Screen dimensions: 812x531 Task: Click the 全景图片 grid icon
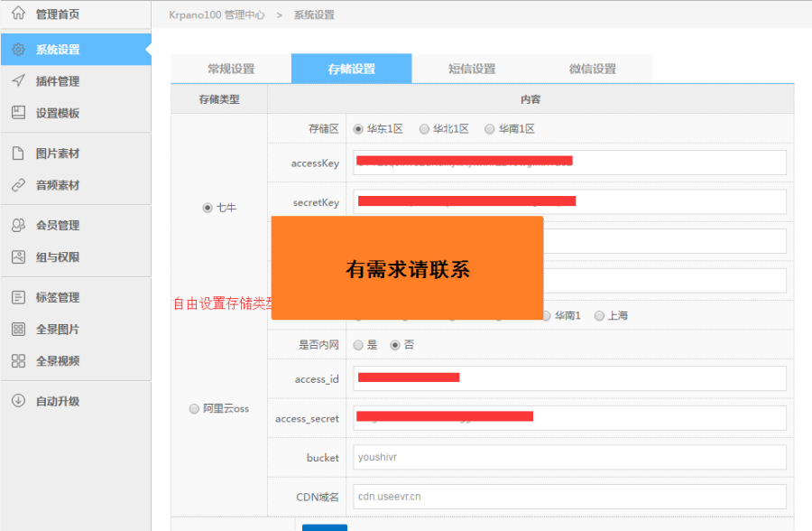coord(18,328)
